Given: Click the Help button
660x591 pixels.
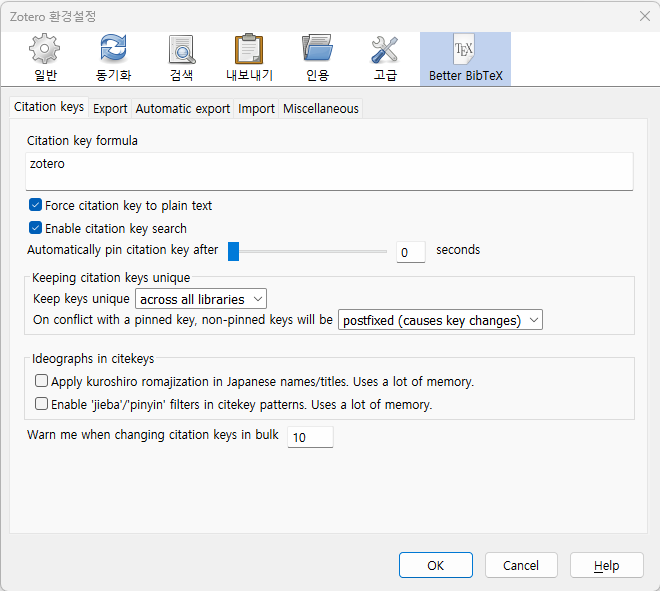Looking at the screenshot, I should (607, 565).
